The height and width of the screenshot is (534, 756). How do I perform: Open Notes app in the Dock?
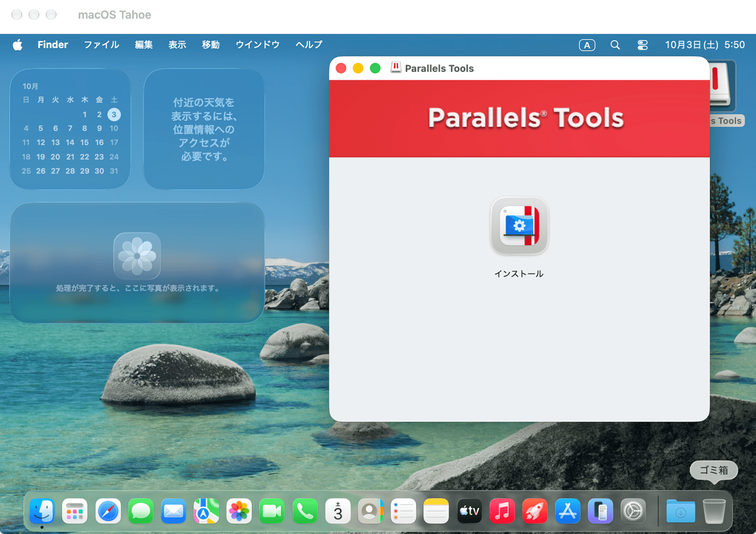point(436,511)
